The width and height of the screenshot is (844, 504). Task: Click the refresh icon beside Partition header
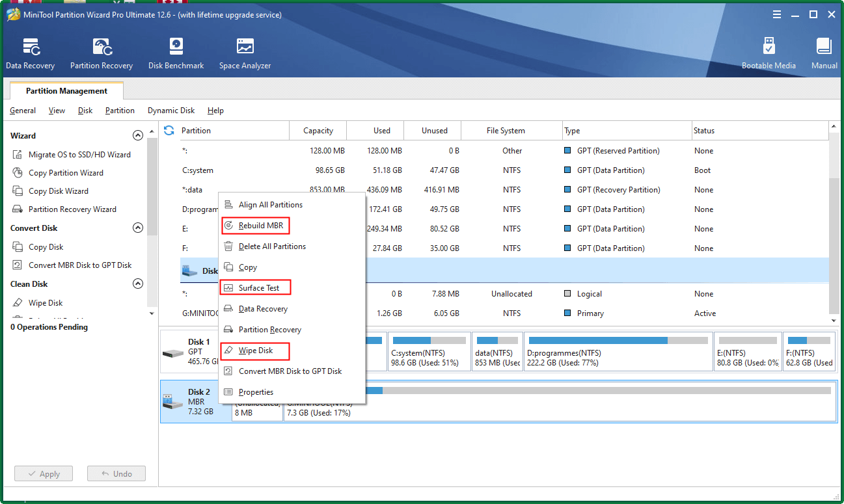pyautogui.click(x=169, y=130)
